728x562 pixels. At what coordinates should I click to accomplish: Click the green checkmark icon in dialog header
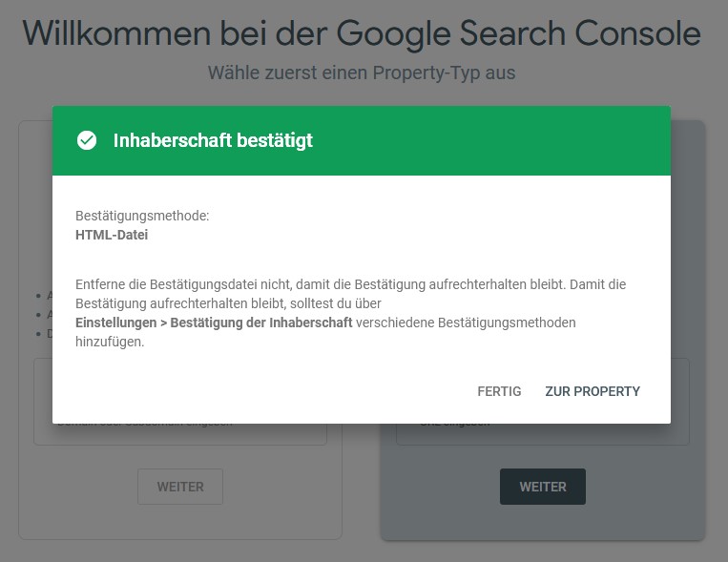click(87, 141)
